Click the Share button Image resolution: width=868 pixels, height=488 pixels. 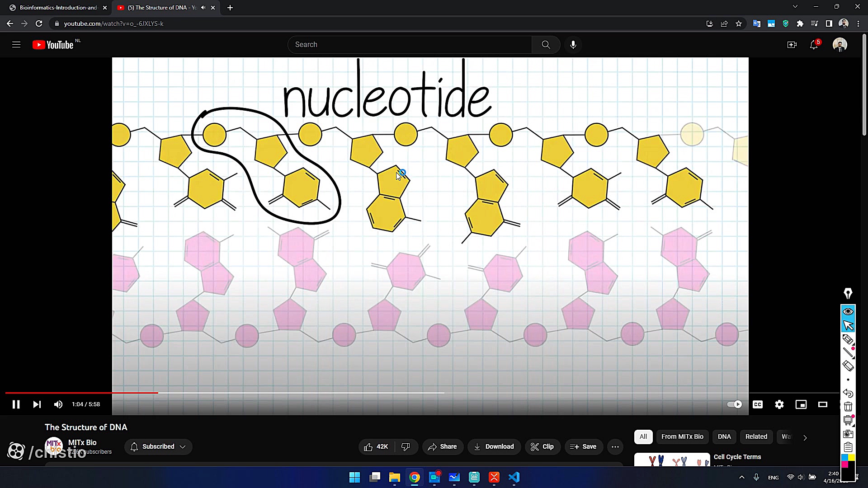pos(443,446)
